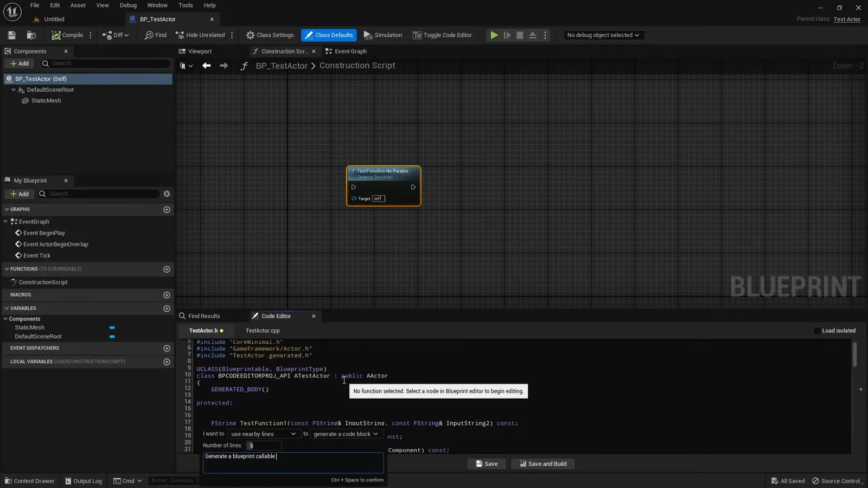
Task: Add a new graph with plus icon
Action: tap(167, 210)
